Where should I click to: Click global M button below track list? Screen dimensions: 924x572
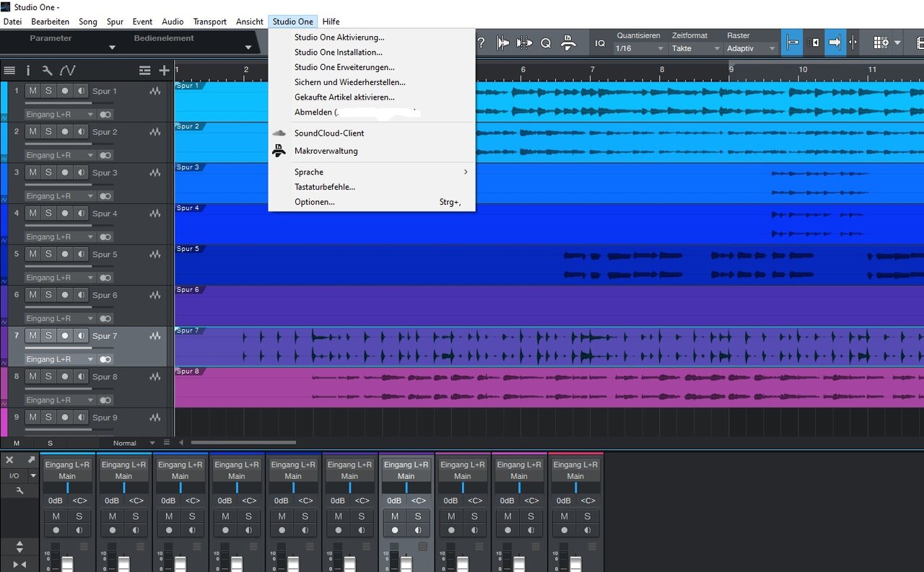(17, 443)
